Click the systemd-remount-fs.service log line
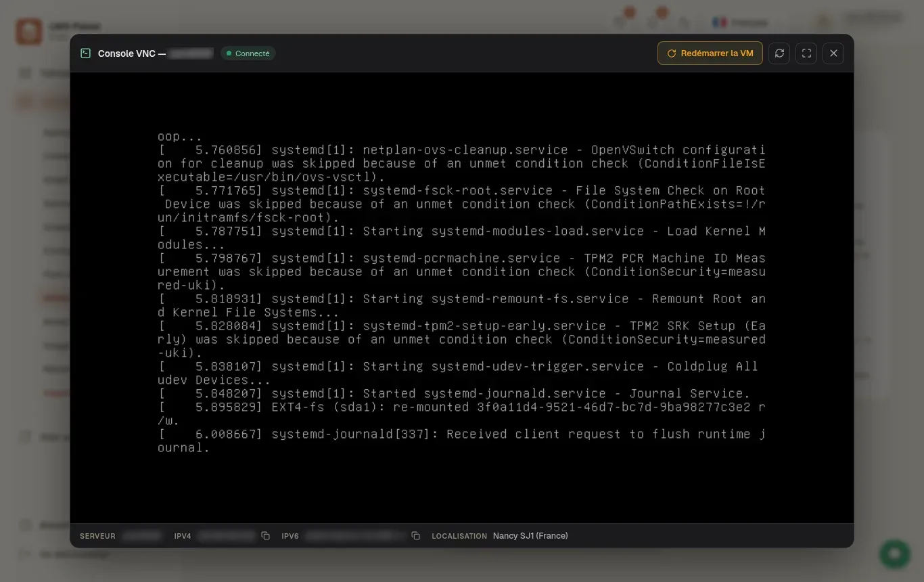 [461, 305]
